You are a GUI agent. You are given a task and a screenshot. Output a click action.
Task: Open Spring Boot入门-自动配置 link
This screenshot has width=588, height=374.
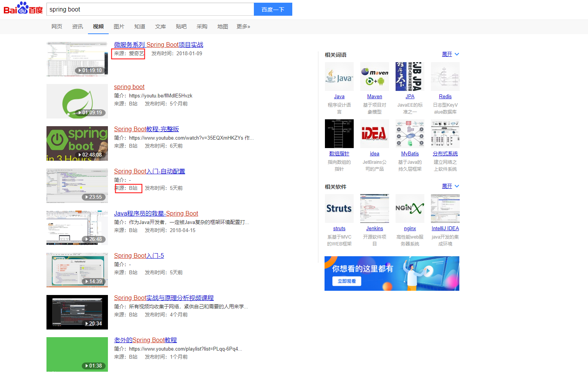pyautogui.click(x=149, y=171)
